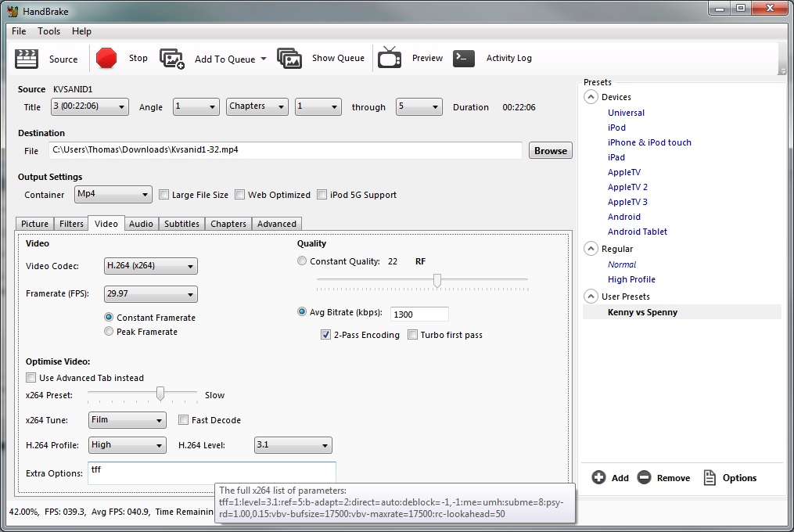Click the Source clapperboard icon
Image resolution: width=794 pixels, height=532 pixels.
click(x=27, y=59)
